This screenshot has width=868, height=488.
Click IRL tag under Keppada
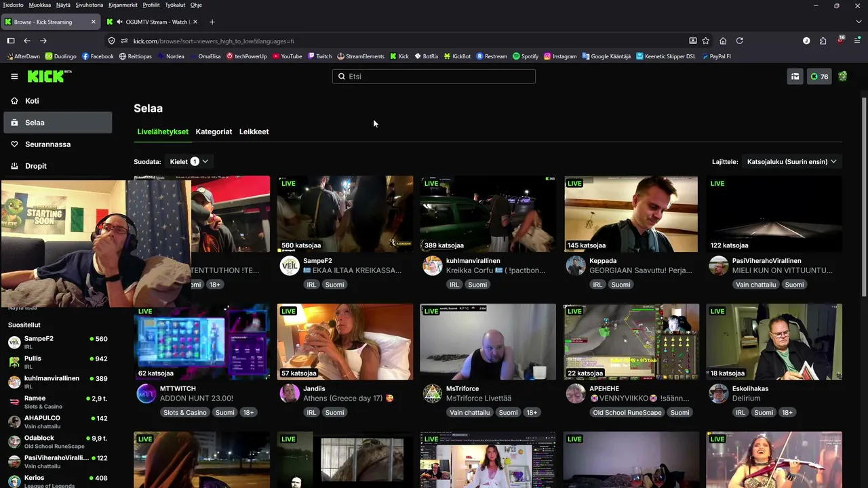point(597,285)
